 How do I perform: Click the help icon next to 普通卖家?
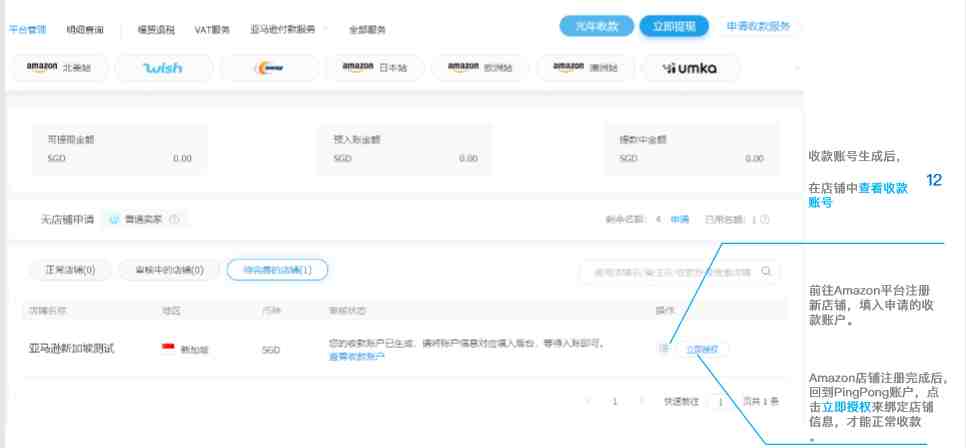tap(174, 219)
